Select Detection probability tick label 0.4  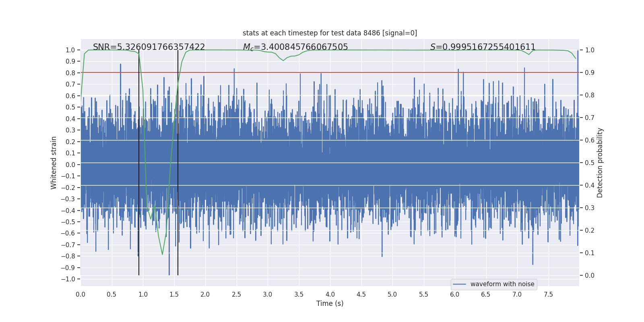point(590,185)
